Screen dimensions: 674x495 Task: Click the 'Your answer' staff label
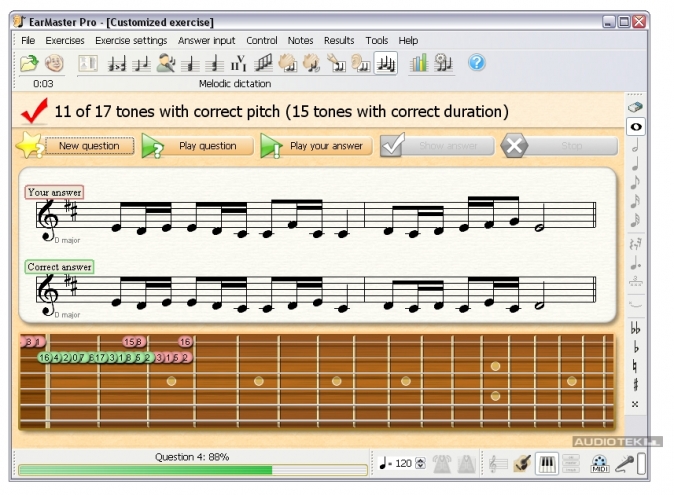tap(55, 192)
